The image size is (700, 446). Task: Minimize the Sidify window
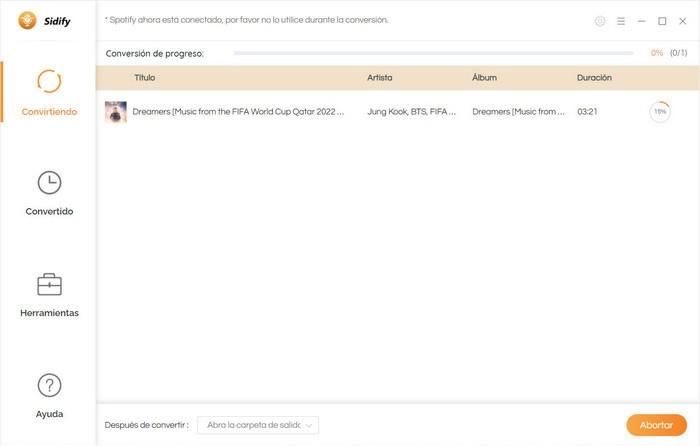click(642, 21)
